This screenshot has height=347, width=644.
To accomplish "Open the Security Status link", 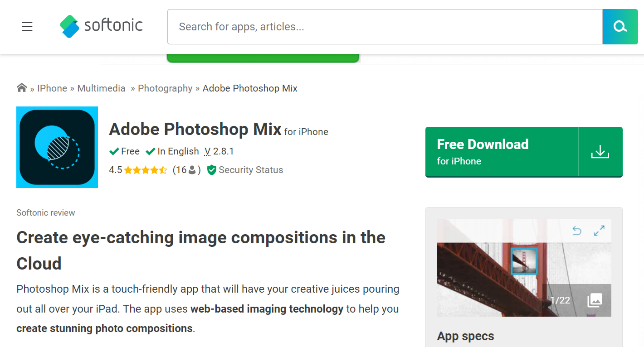I will coord(251,170).
